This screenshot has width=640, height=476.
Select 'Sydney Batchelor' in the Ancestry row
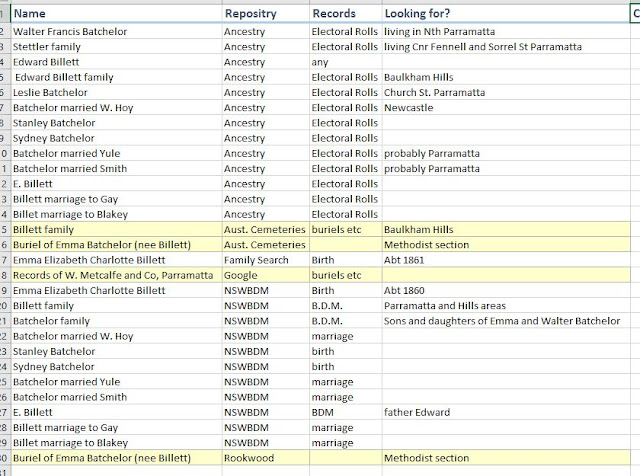coord(116,138)
